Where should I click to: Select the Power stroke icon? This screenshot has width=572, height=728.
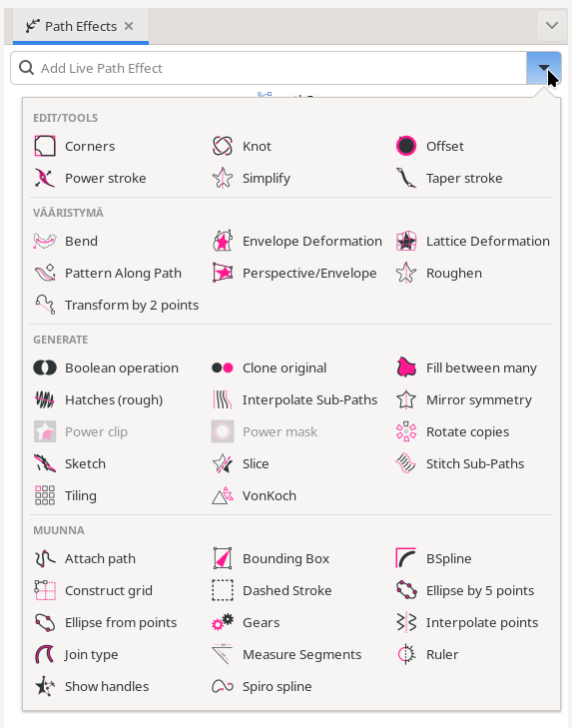(x=45, y=179)
